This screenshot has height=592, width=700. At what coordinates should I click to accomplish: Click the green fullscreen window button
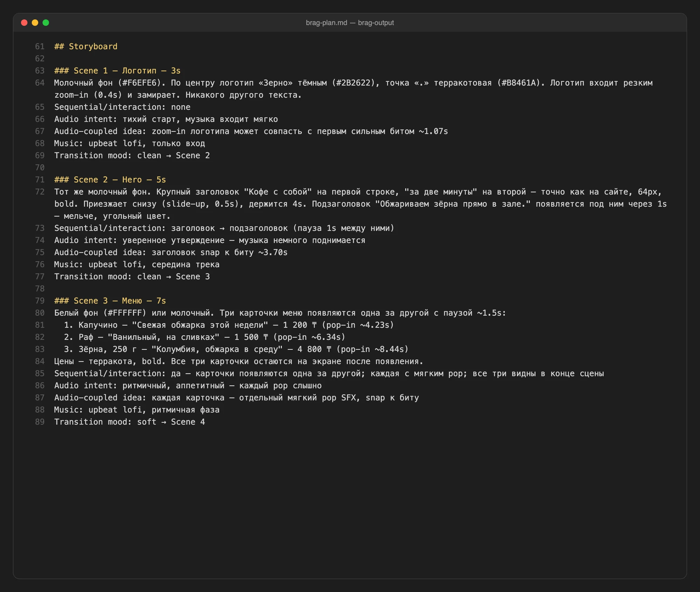pyautogui.click(x=46, y=23)
